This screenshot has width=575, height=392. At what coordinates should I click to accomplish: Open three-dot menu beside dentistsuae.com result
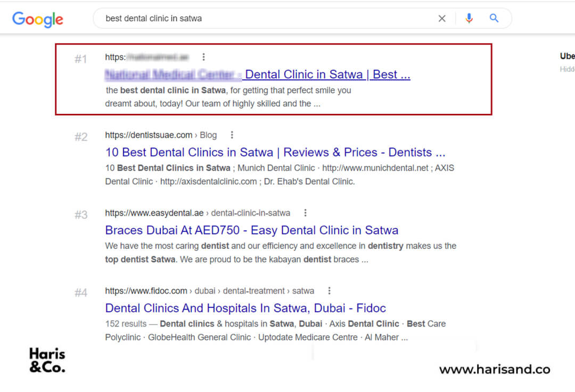232,135
